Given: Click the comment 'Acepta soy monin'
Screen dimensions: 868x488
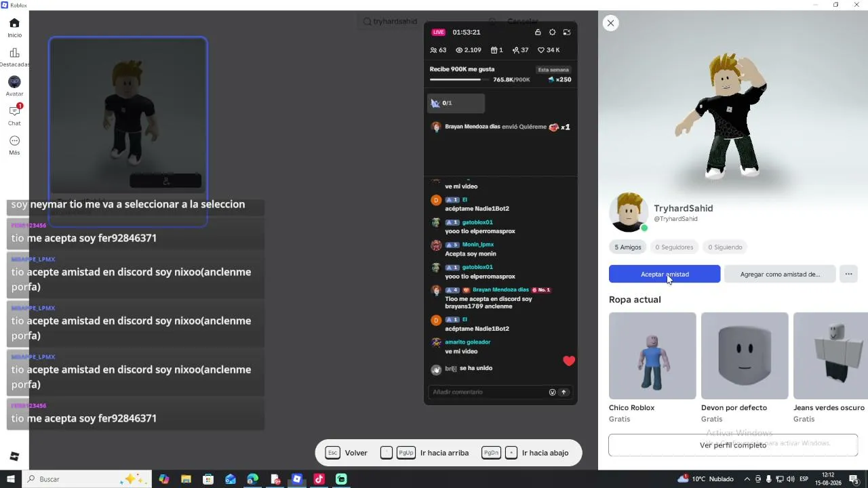Looking at the screenshot, I should click(x=471, y=254).
